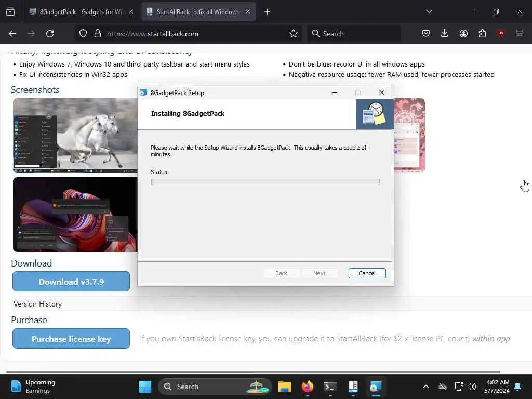Open the Firefox account menu

(x=463, y=33)
